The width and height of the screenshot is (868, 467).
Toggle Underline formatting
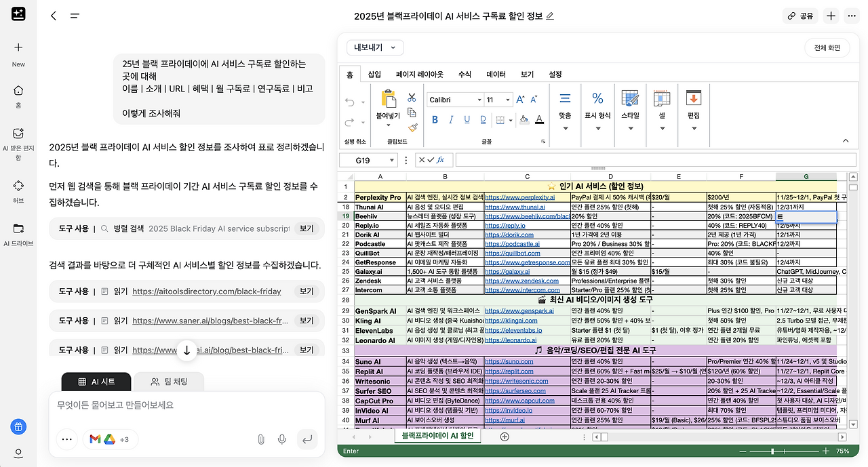pos(467,120)
